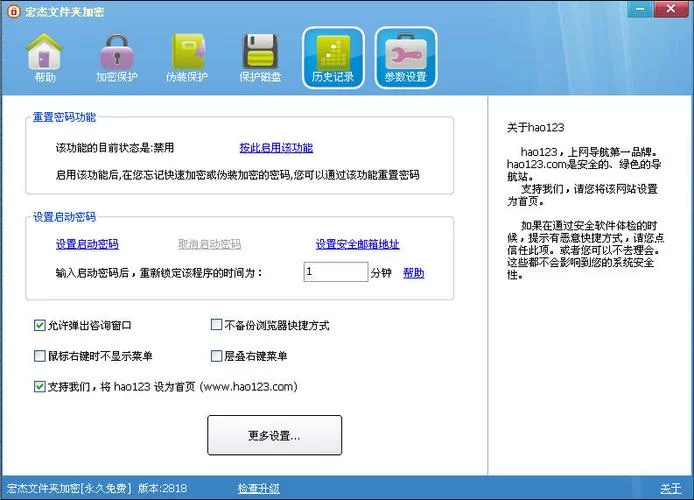Focus the relock time minutes input field
The image size is (694, 500).
pyautogui.click(x=336, y=272)
